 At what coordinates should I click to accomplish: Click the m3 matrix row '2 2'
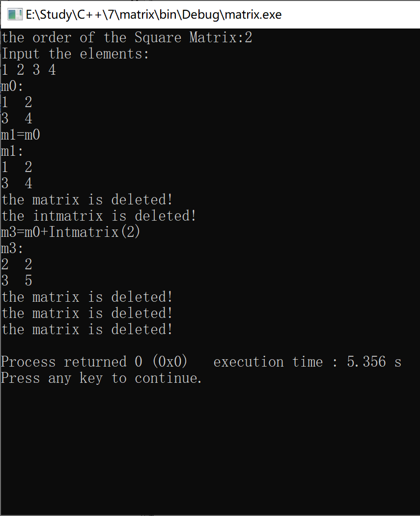17,264
